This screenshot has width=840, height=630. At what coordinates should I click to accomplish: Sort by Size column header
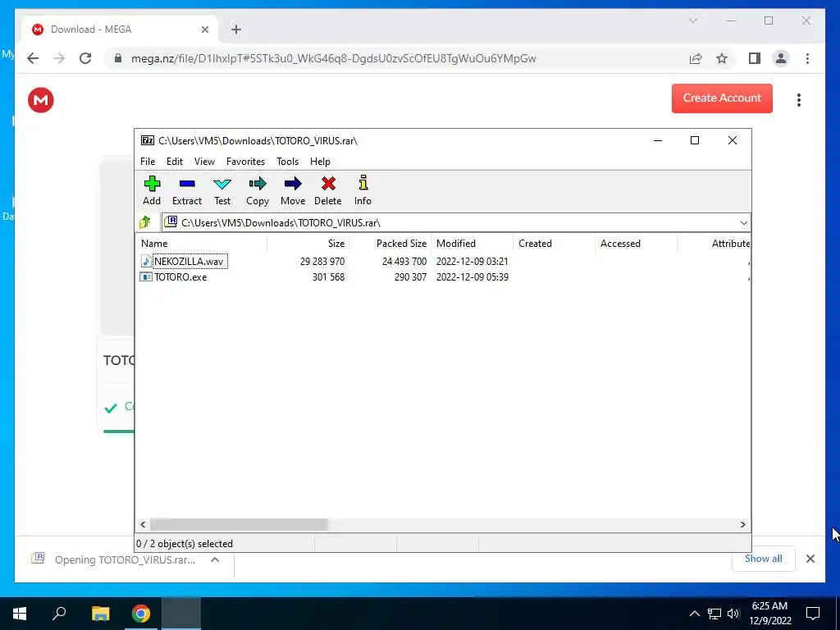click(308, 243)
